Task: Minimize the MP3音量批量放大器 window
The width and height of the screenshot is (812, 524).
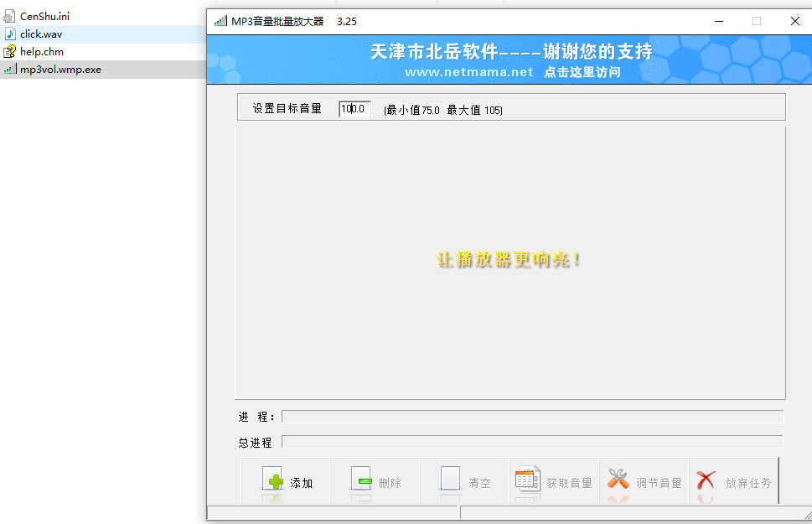Action: (x=719, y=21)
